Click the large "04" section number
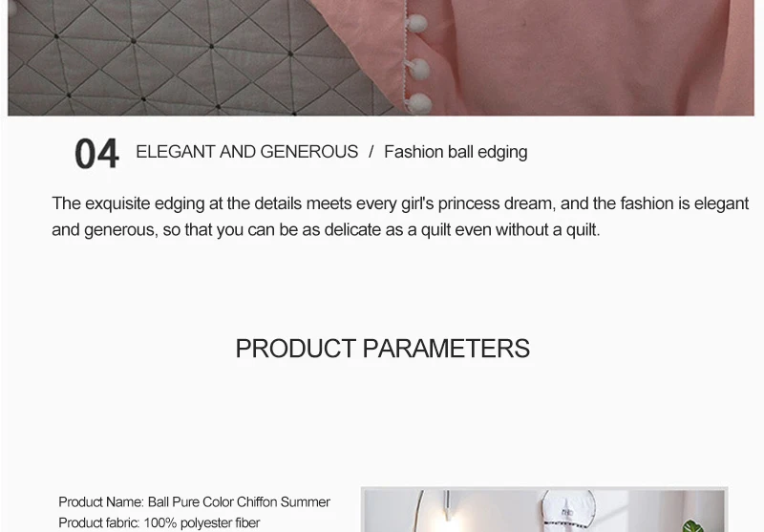This screenshot has width=764, height=532. 96,154
